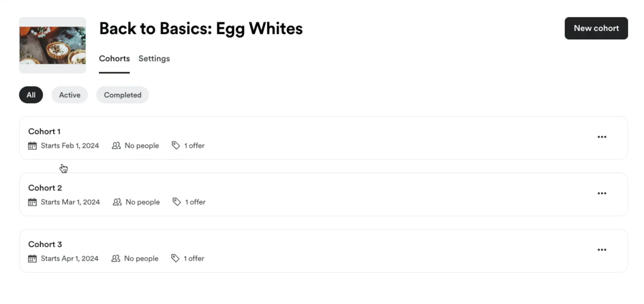
Task: Click the offer tag icon in Cohort 1
Action: pyautogui.click(x=176, y=145)
